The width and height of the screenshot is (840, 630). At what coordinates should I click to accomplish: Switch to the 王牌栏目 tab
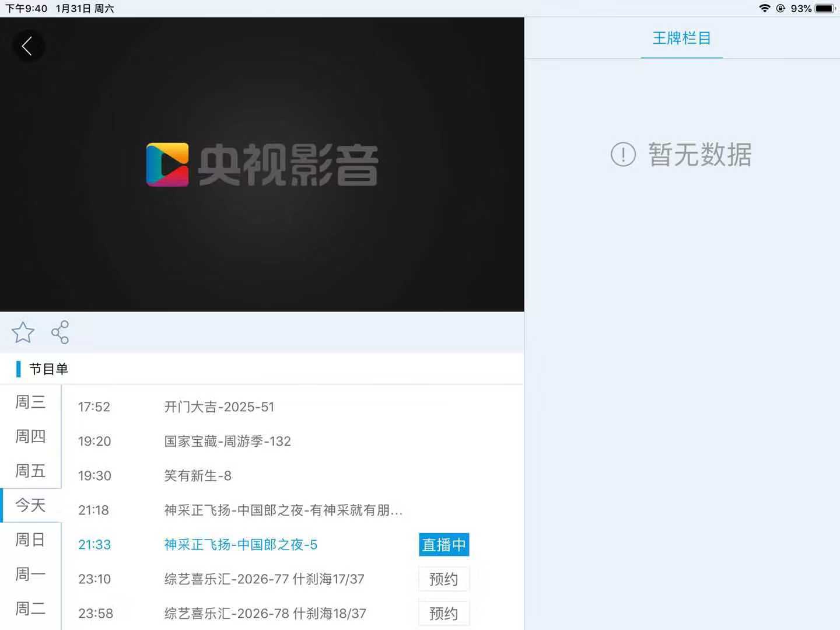[x=681, y=38]
